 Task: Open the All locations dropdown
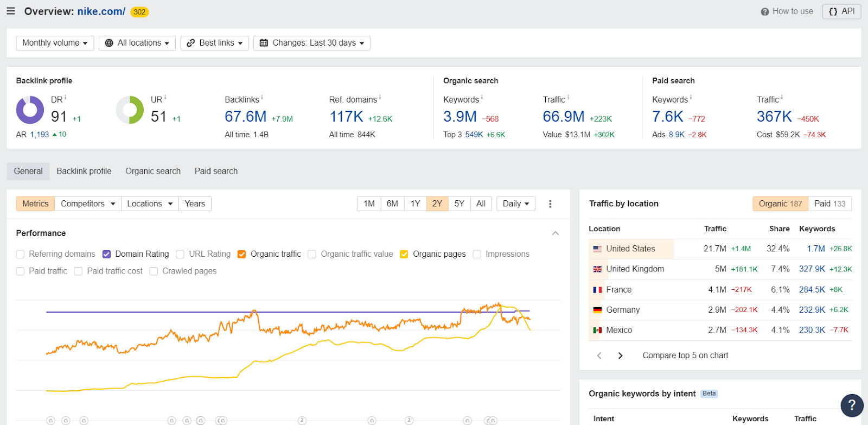tap(137, 43)
